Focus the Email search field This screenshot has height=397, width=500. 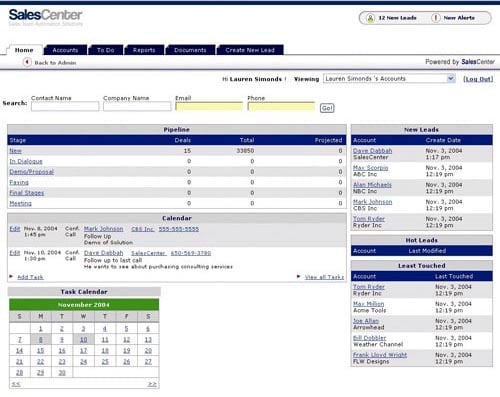tap(209, 106)
